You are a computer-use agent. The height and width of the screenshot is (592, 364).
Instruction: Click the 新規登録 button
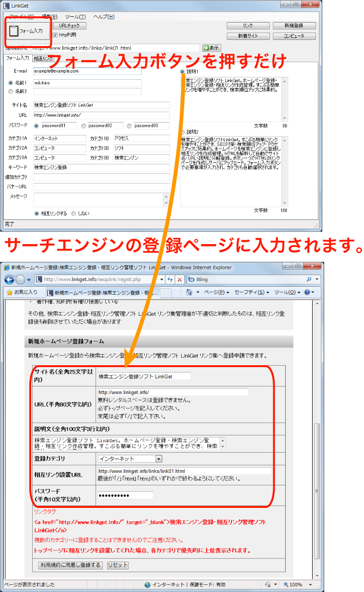tap(294, 26)
